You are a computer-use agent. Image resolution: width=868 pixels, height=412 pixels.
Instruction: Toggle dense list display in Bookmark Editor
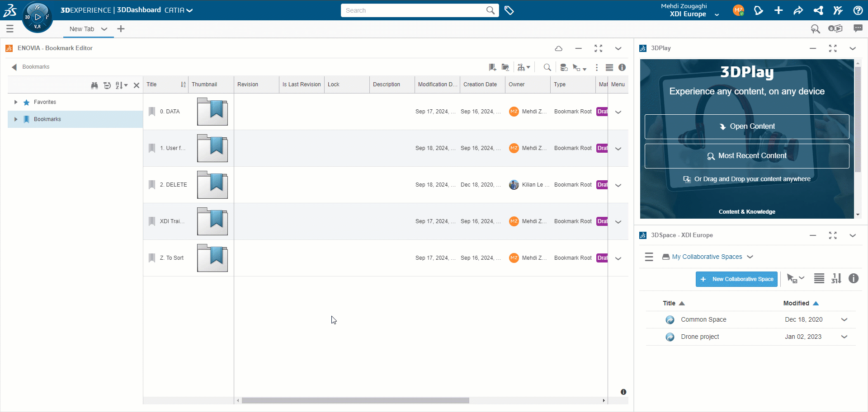point(609,67)
